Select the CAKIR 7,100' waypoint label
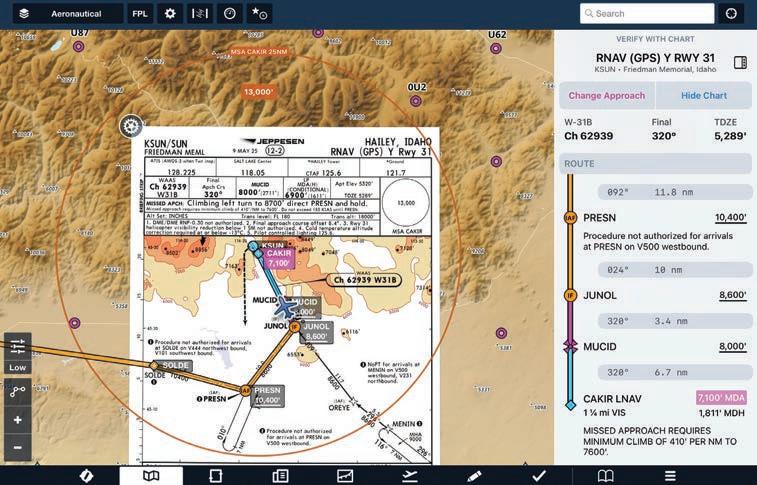757x485 pixels. 279,258
